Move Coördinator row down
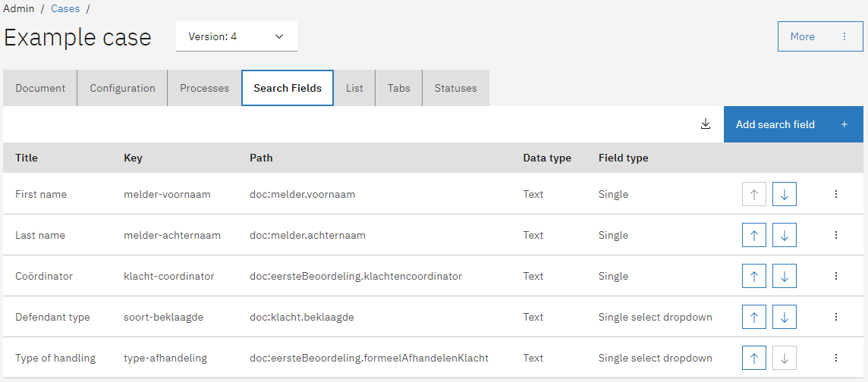Viewport: 868px width, 382px height. (x=785, y=276)
